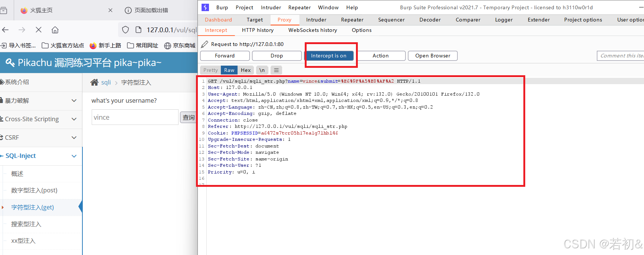
Task: Click the pencil edit icon beside Request to
Action: pyautogui.click(x=205, y=44)
